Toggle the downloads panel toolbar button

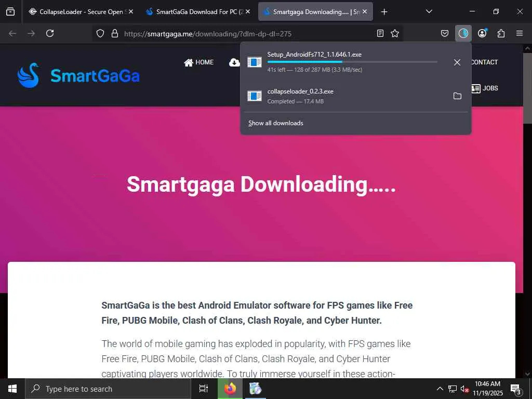[463, 33]
